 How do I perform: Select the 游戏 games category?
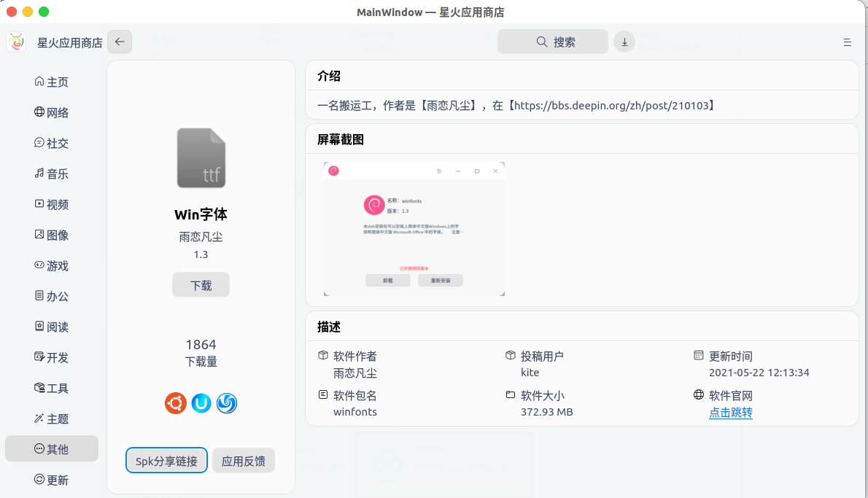click(51, 266)
